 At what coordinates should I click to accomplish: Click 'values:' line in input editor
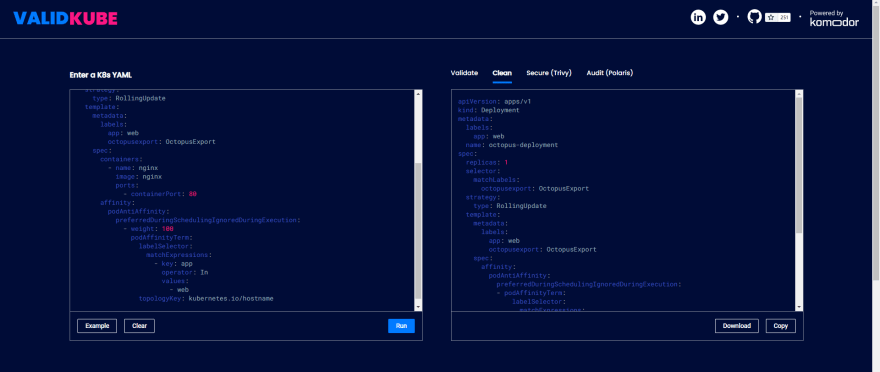point(175,281)
